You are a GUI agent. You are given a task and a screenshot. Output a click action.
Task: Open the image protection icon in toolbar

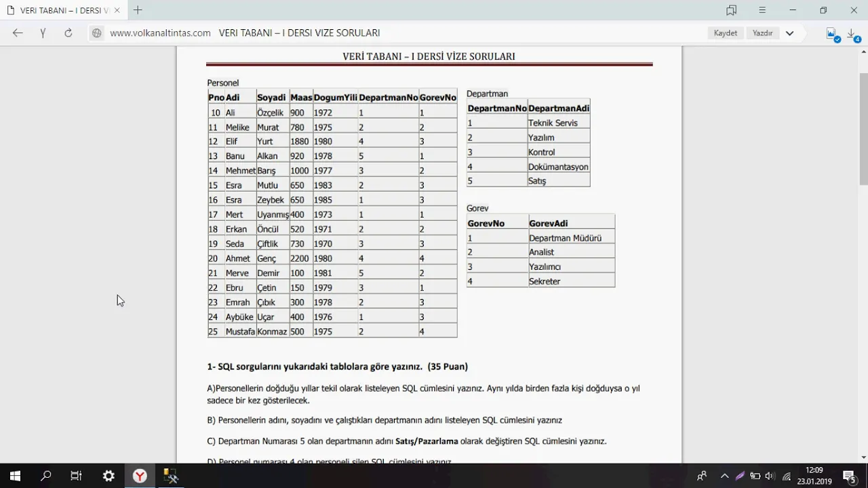coord(832,34)
